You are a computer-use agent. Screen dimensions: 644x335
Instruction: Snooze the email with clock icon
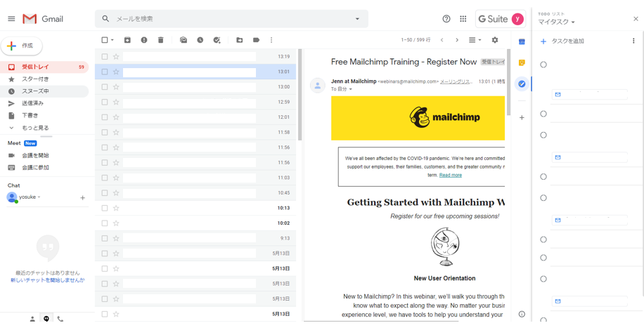[x=200, y=40]
